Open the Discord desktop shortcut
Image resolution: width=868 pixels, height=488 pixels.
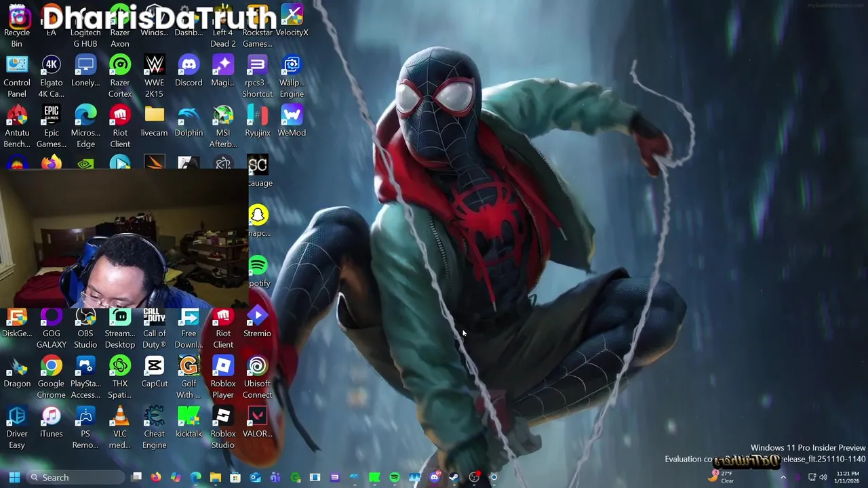(x=189, y=71)
